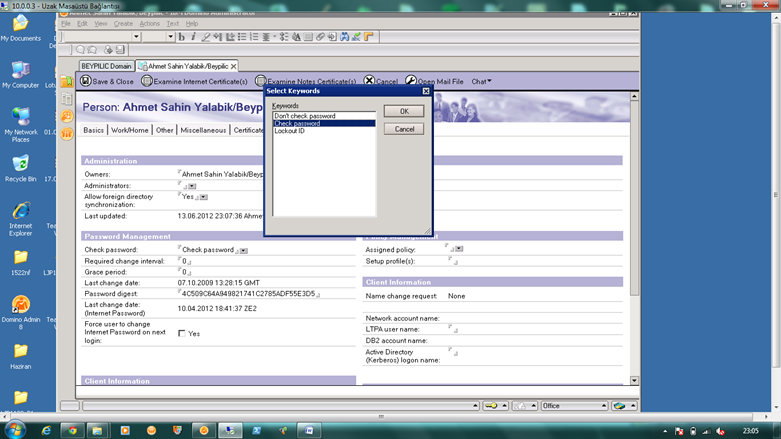Viewport: 781px width, 439px height.
Task: Click the Save & Close action icon
Action: point(86,81)
